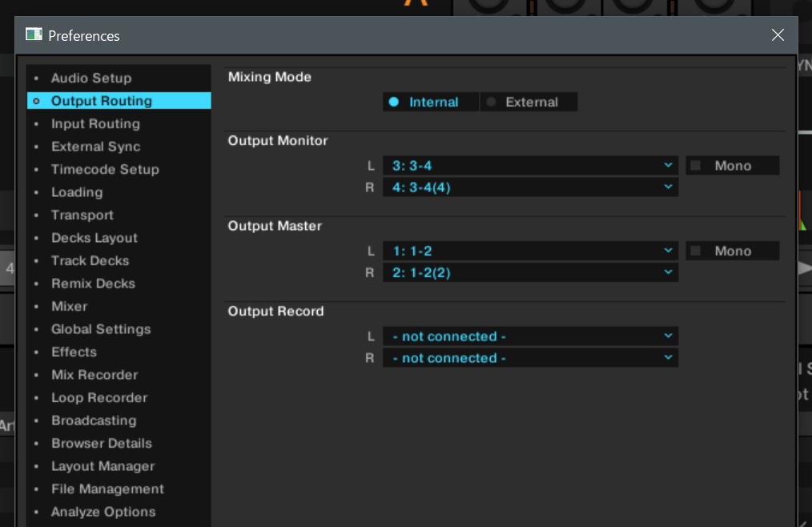Open Output Record L channel dropdown
Screen dimensions: 812x527
pos(530,336)
